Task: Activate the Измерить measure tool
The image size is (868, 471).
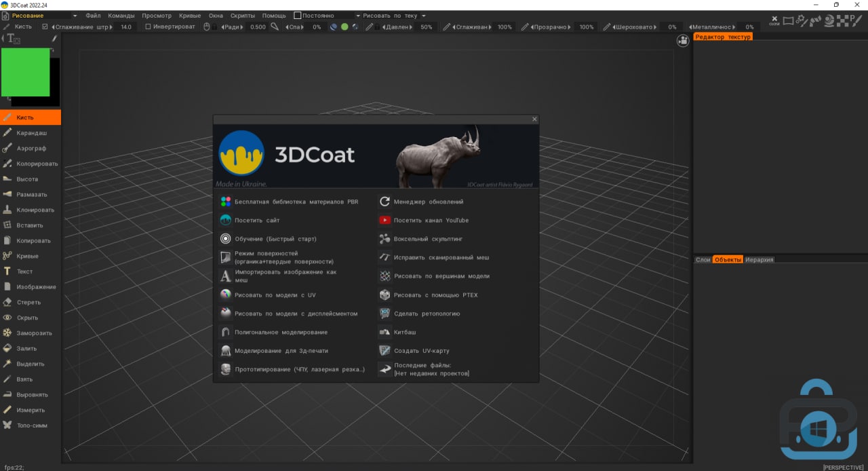Action: click(x=31, y=410)
